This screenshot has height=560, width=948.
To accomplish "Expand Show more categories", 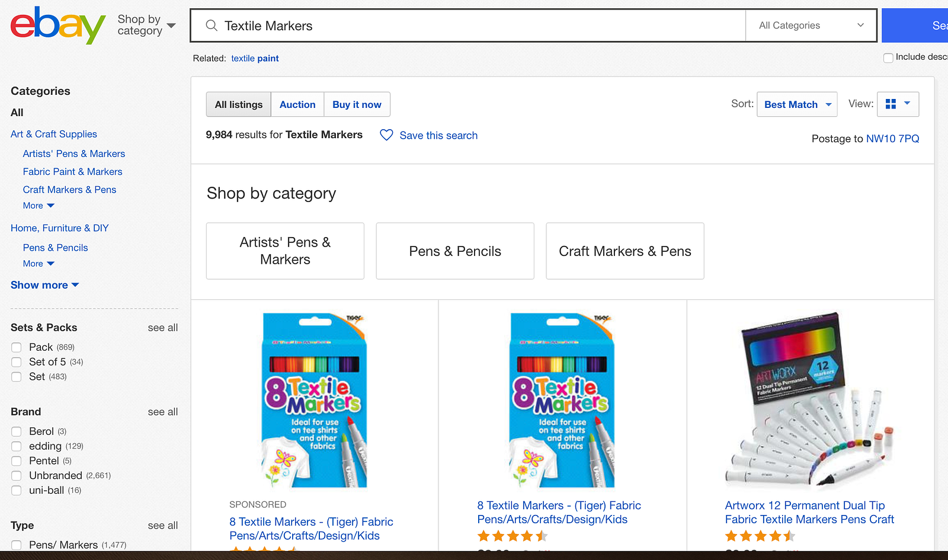I will [45, 285].
